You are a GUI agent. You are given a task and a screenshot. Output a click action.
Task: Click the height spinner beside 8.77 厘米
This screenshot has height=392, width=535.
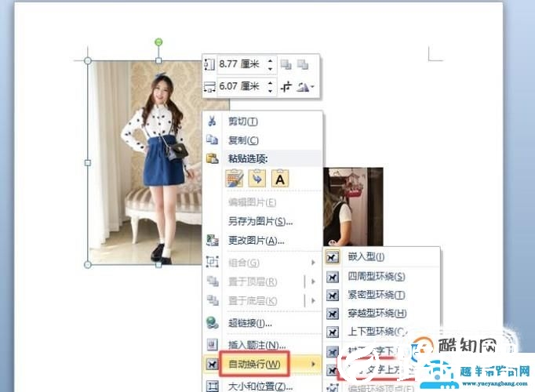click(x=271, y=64)
